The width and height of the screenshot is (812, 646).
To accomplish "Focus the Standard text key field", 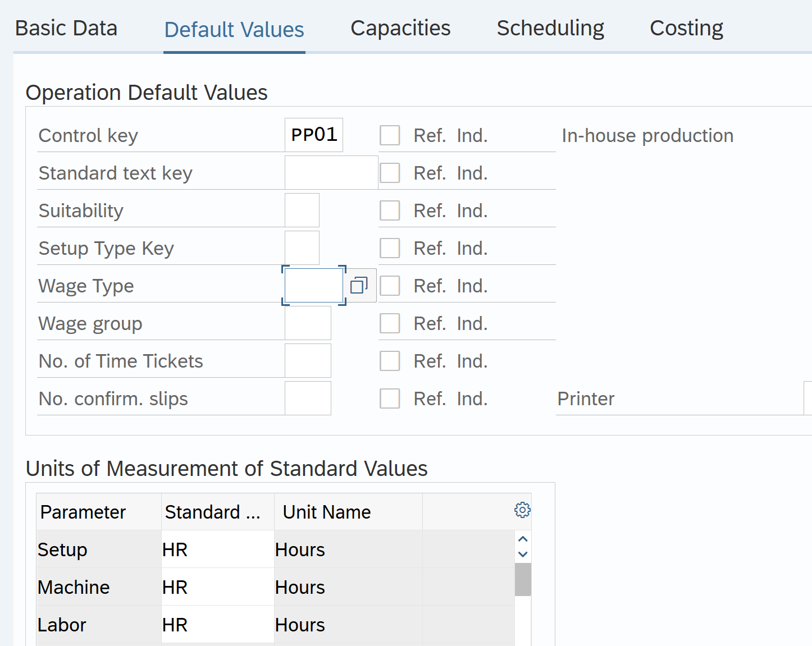I will pos(331,173).
